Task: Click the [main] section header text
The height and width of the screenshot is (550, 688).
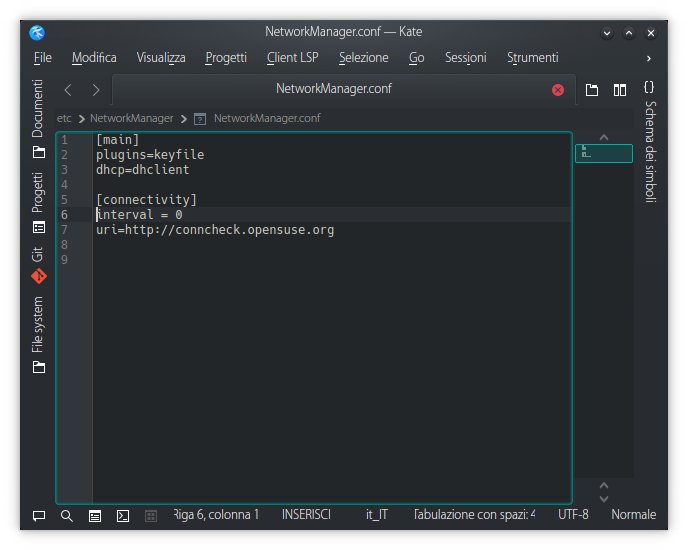Action: click(118, 140)
